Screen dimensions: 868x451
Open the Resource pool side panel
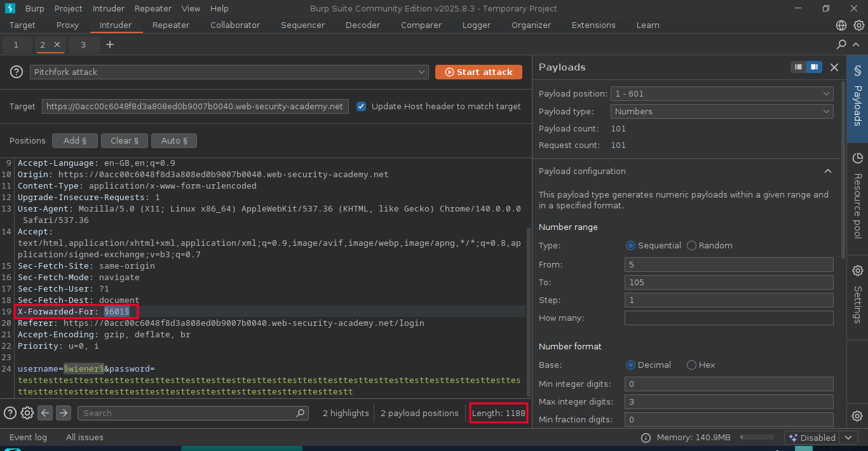857,195
